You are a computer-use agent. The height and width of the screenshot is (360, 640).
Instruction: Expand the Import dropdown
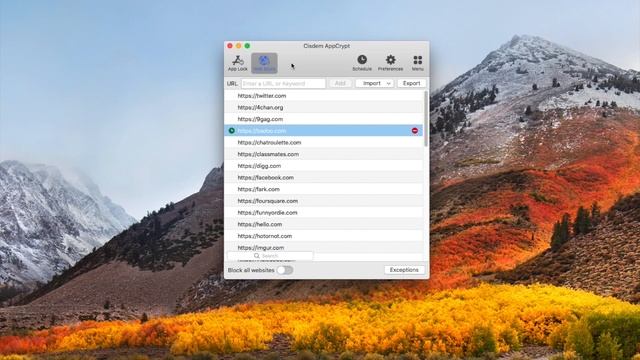374,83
